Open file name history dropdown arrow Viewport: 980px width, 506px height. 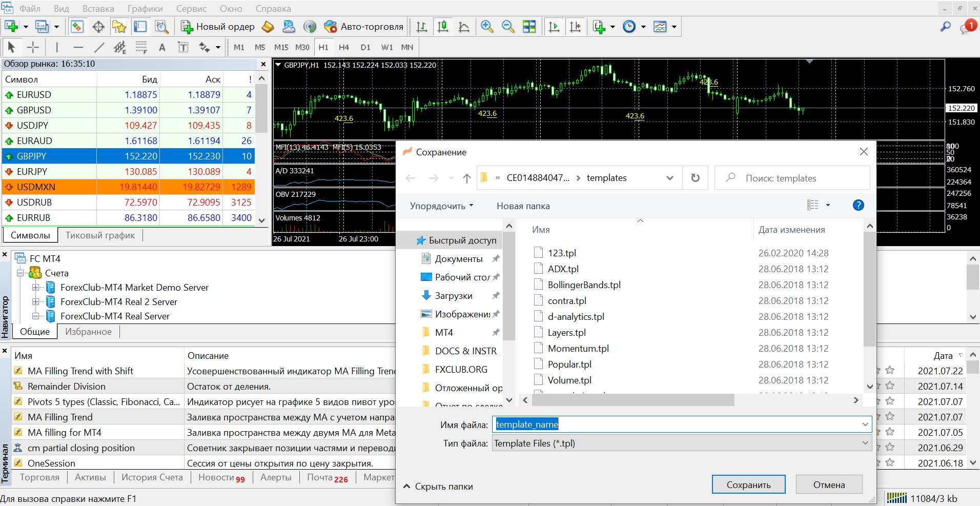[865, 424]
